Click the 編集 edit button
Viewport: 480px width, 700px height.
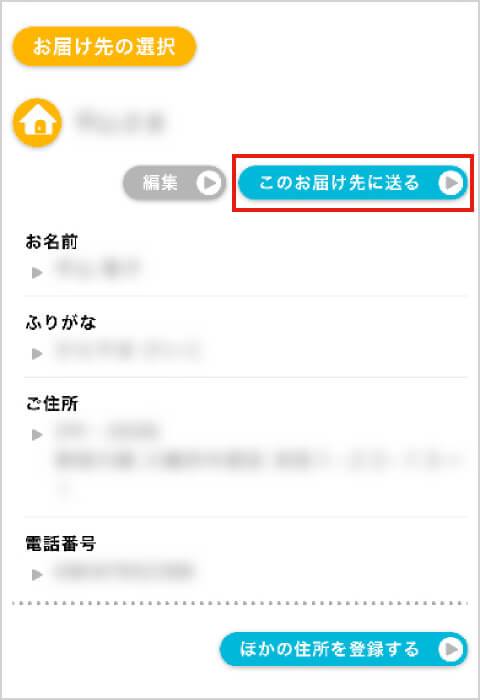pyautogui.click(x=175, y=183)
